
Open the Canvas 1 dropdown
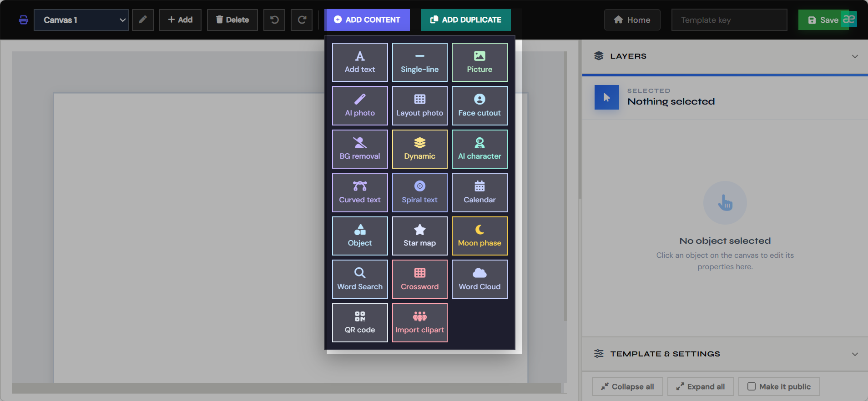(81, 20)
